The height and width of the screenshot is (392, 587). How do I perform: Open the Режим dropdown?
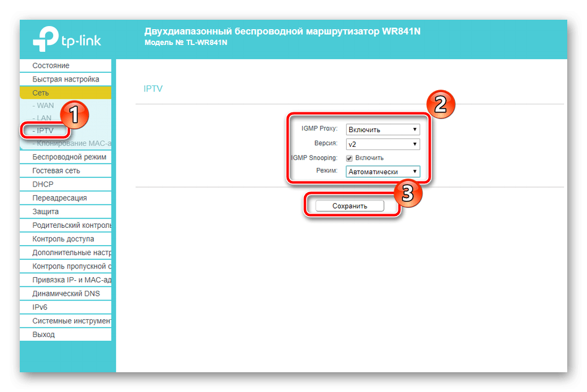pos(382,172)
